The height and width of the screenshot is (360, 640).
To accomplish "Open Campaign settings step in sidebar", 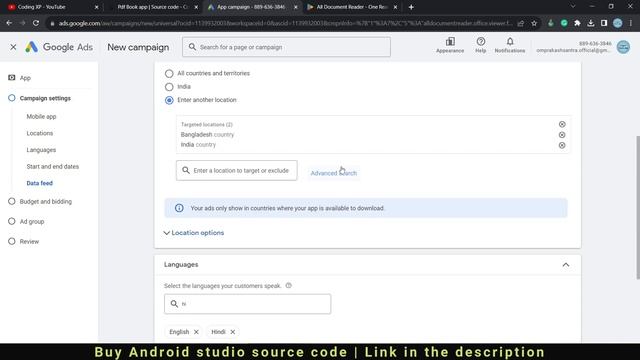I will tap(45, 98).
